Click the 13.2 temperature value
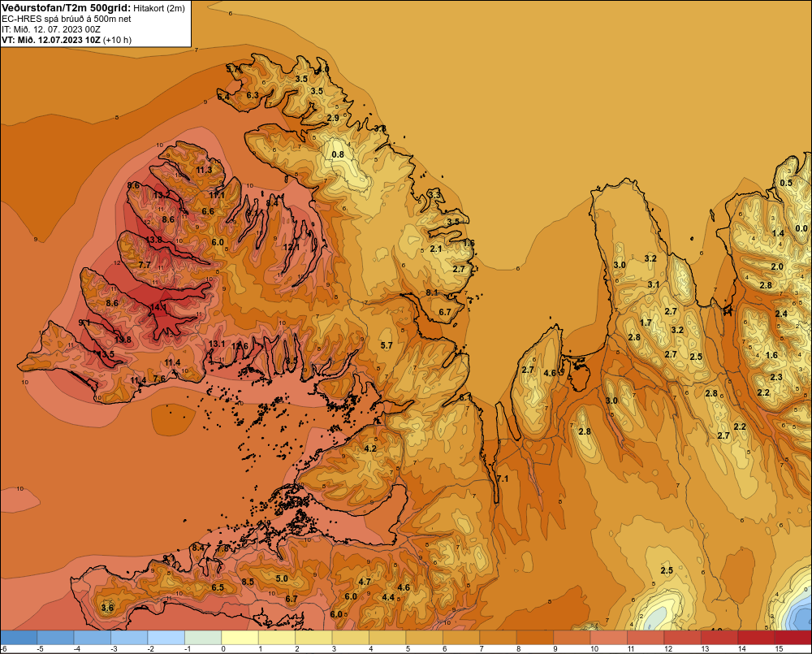The width and height of the screenshot is (812, 654). 162,195
